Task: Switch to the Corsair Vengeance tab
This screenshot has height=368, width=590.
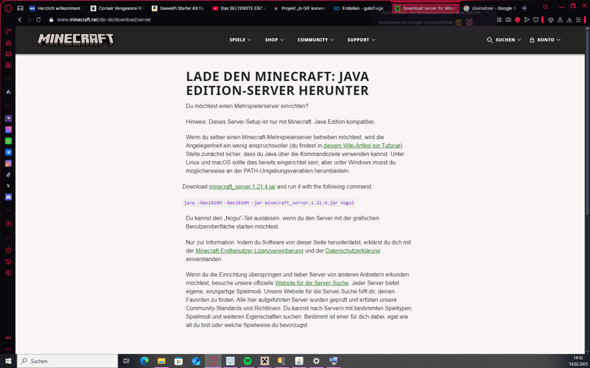Action: tap(117, 8)
